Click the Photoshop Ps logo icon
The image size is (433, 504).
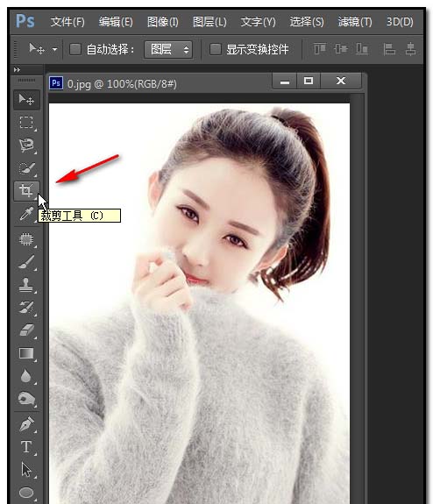(x=25, y=22)
